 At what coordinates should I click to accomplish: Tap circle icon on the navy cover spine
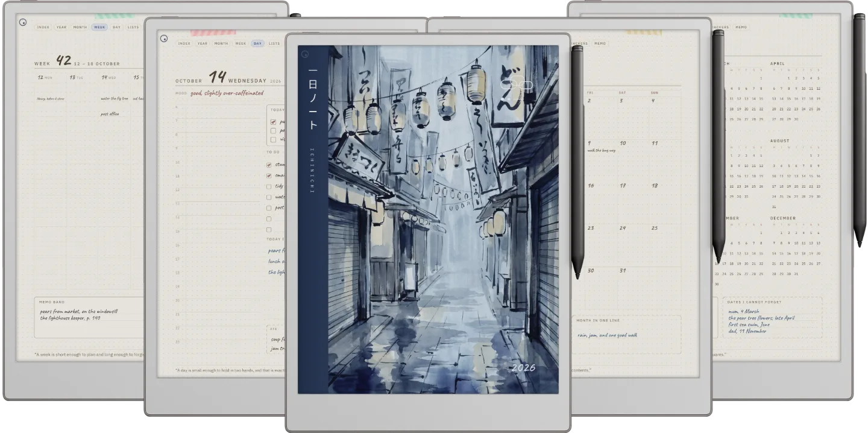tap(306, 54)
